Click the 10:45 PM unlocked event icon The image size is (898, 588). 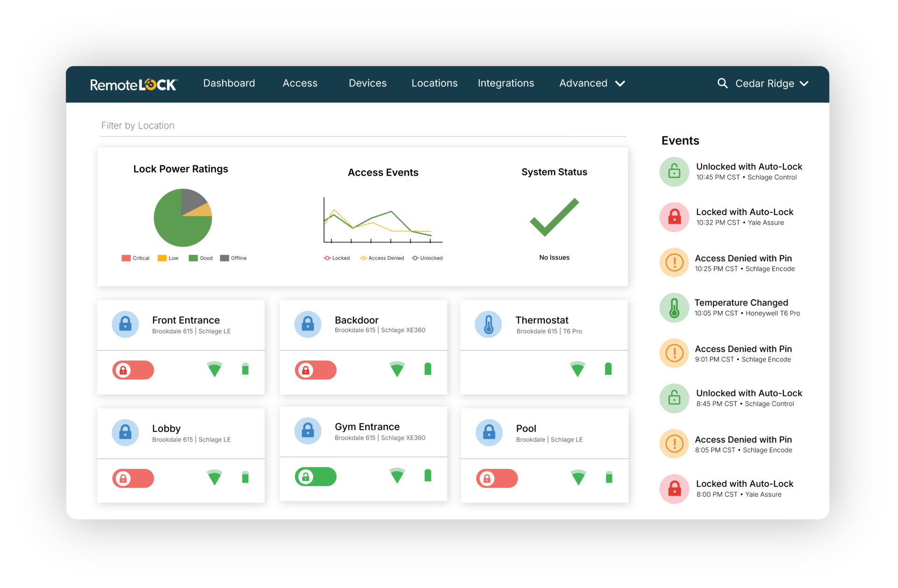674,172
